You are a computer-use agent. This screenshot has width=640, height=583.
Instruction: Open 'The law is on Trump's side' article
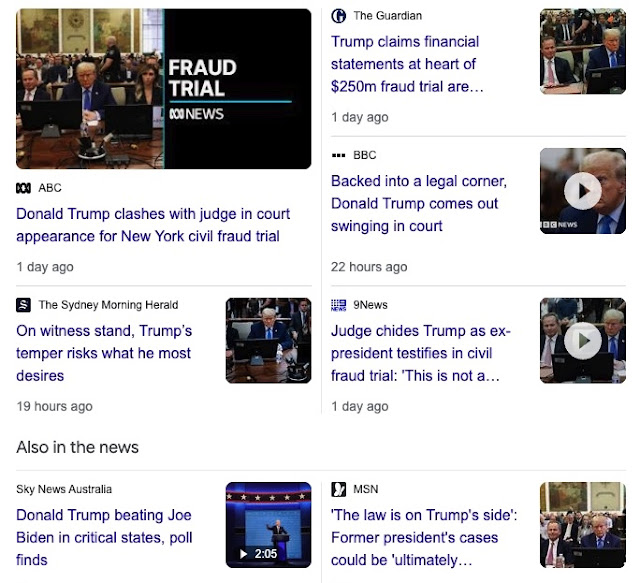pos(424,537)
